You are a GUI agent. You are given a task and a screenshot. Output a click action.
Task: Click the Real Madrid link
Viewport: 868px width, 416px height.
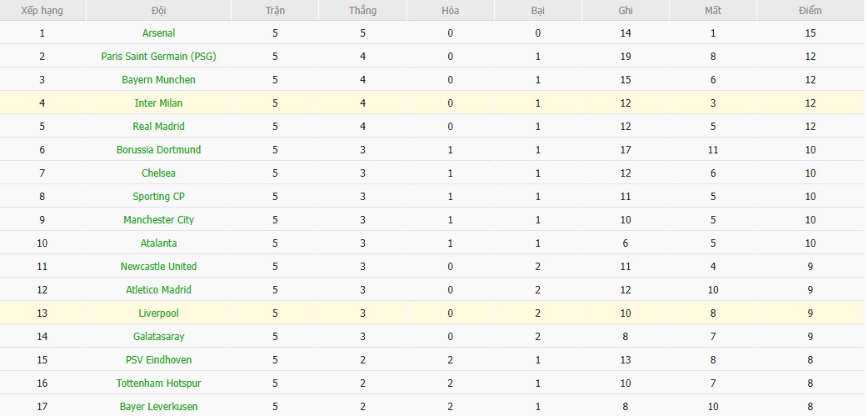(158, 127)
